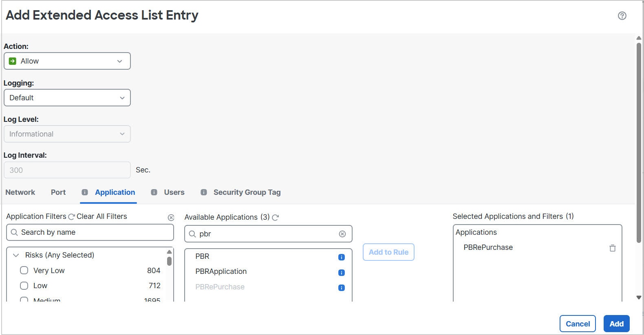Check the Very Low risk checkbox

(x=24, y=270)
